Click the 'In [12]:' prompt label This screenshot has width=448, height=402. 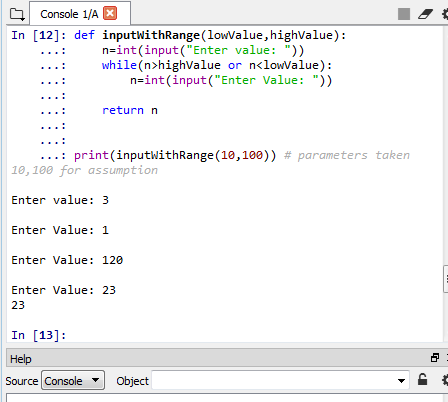[39, 35]
